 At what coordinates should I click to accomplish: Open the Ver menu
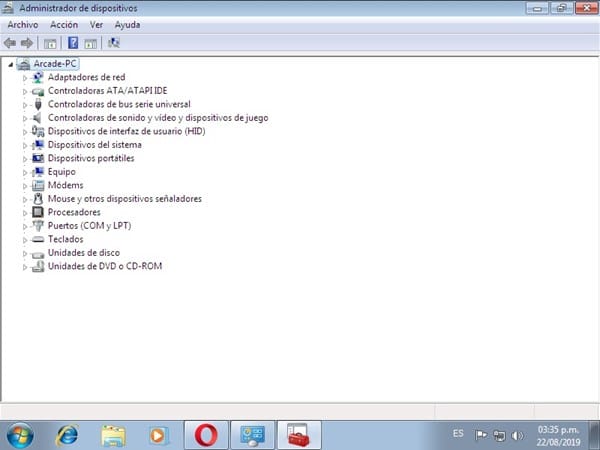[96, 25]
